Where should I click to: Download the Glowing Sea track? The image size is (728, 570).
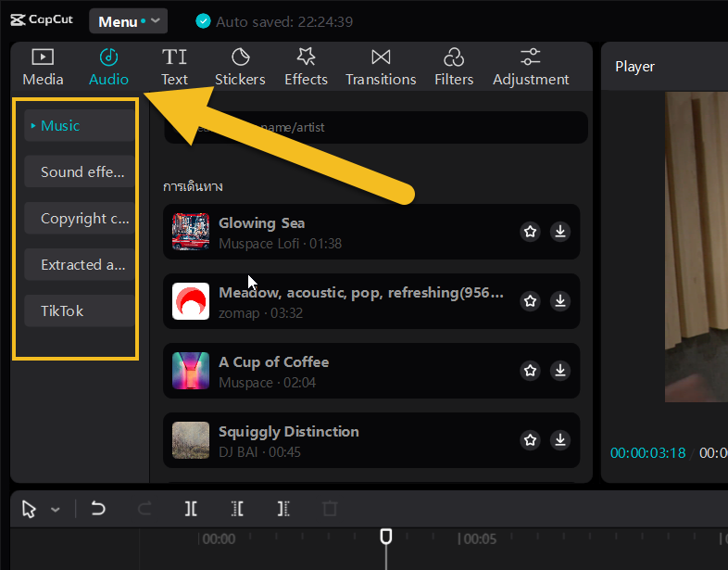(x=560, y=232)
